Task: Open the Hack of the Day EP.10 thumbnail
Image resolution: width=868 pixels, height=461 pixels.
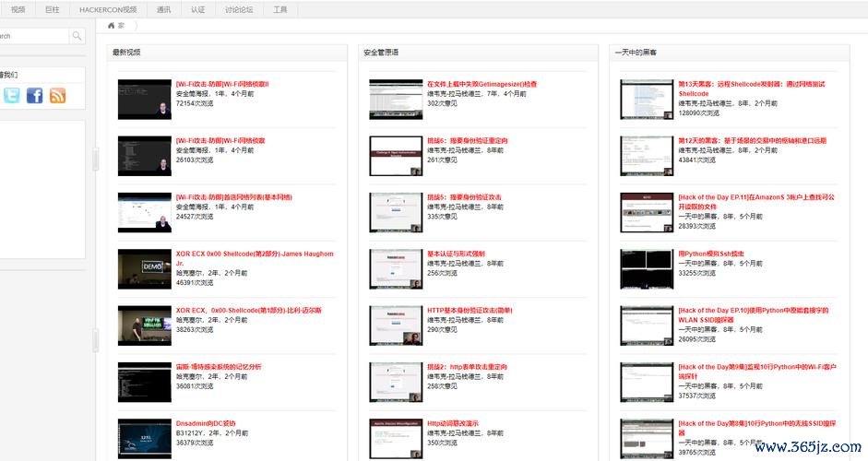Action: click(x=647, y=325)
